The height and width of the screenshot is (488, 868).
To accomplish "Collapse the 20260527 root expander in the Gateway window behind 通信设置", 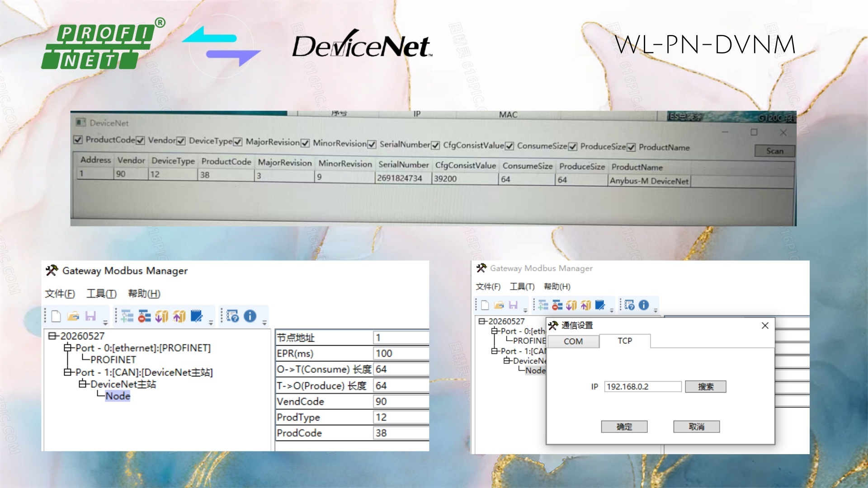I will 482,321.
